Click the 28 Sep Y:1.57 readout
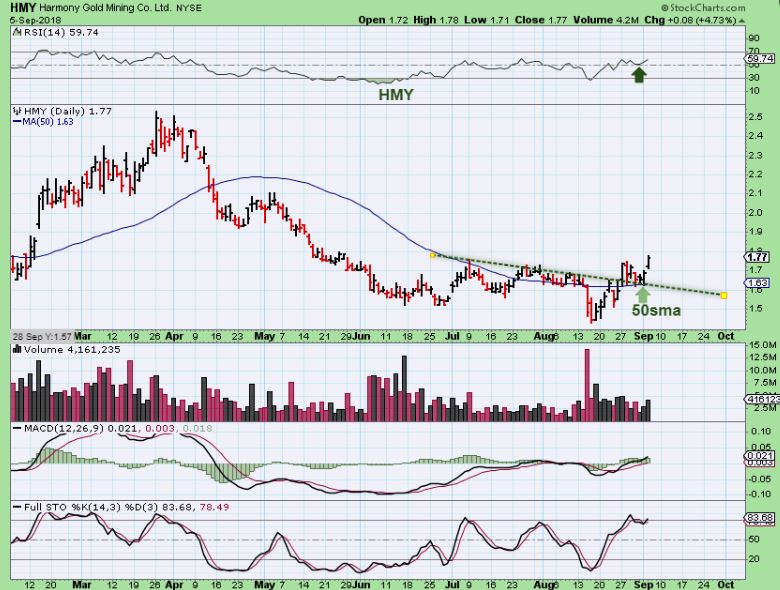Image resolution: width=780 pixels, height=590 pixels. coord(42,336)
